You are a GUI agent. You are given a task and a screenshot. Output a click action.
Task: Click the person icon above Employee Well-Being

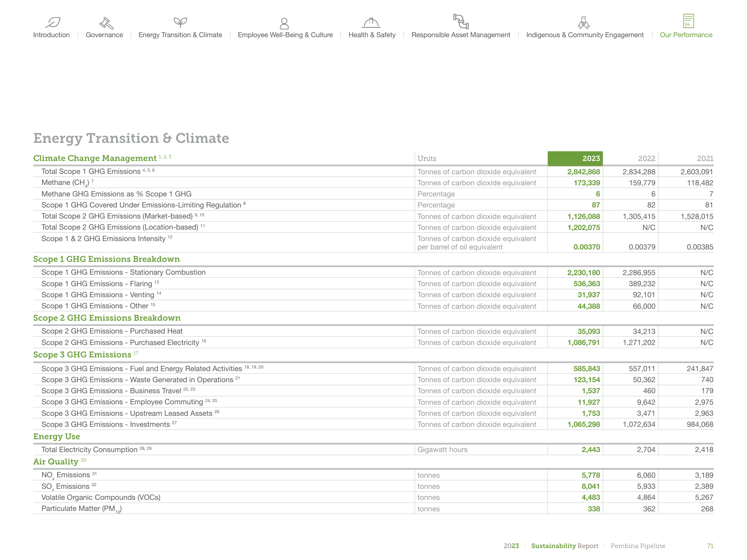pos(285,23)
